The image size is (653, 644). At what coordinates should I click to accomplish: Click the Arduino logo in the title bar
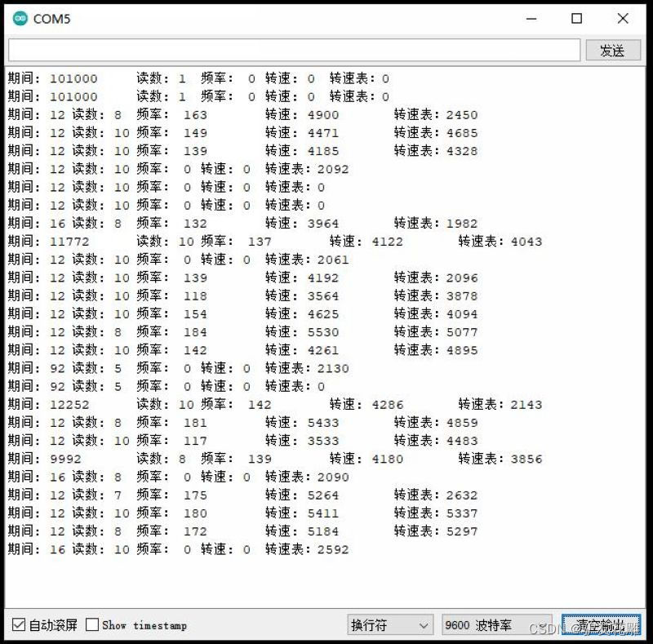(18, 18)
